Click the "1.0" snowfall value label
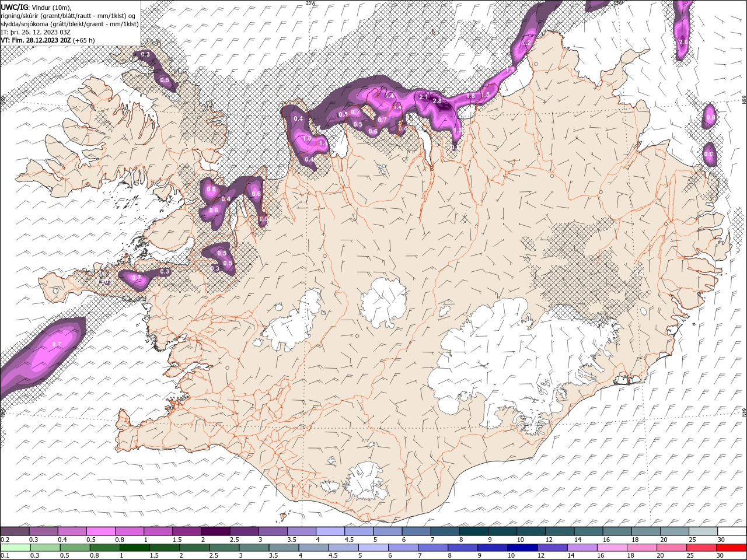 pyautogui.click(x=307, y=138)
